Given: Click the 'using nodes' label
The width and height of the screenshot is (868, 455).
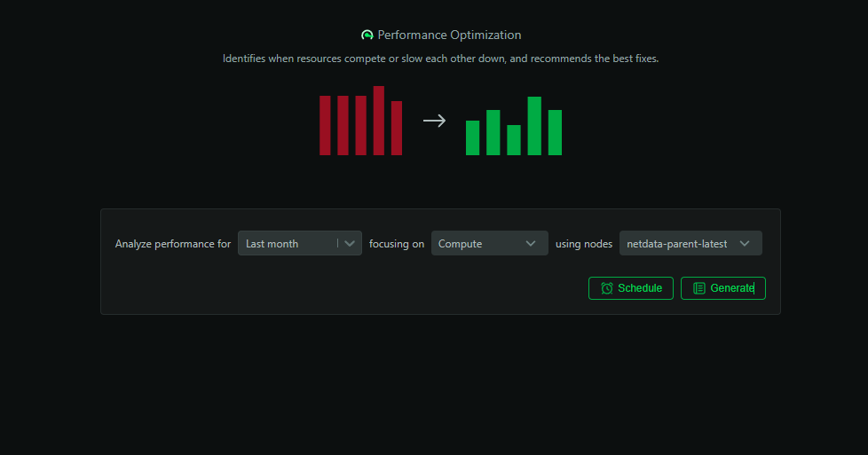Looking at the screenshot, I should [584, 244].
